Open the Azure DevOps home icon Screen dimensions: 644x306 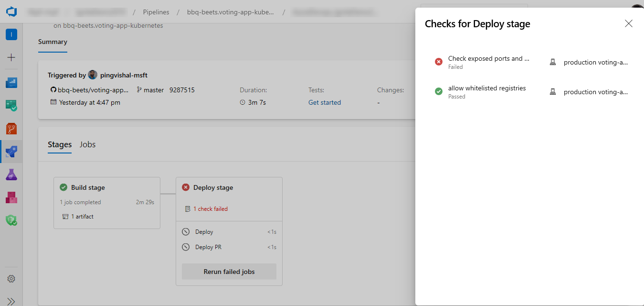coord(11,11)
